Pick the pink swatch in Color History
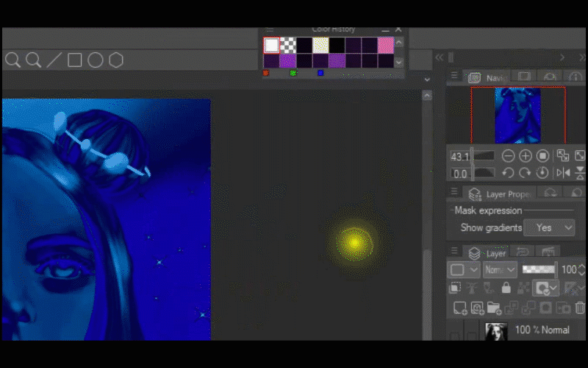 tap(386, 46)
